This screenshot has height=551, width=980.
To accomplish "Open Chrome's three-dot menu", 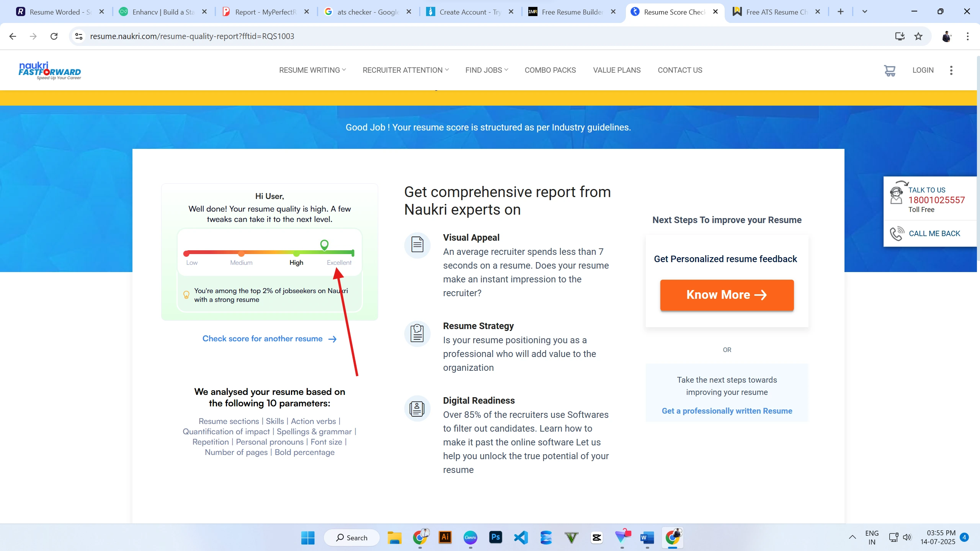I will [968, 36].
